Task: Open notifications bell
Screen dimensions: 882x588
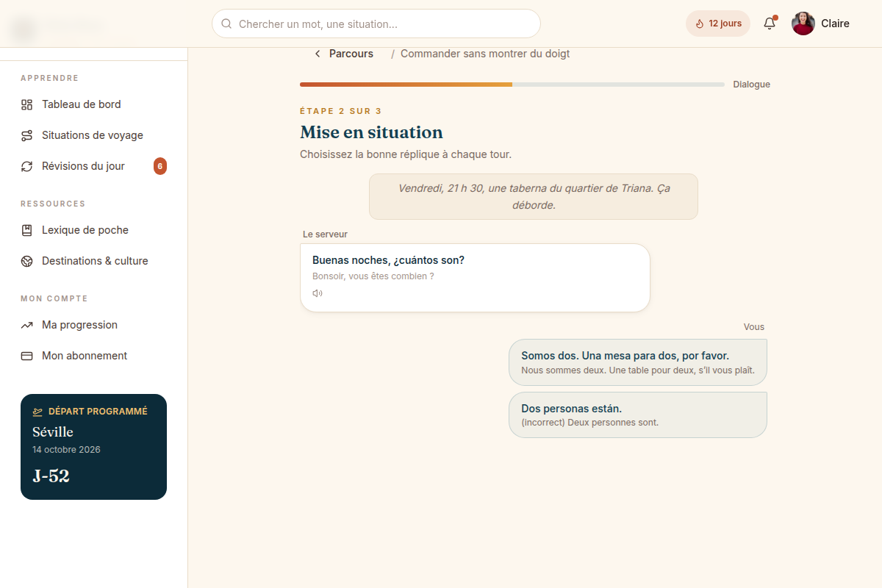Action: pyautogui.click(x=770, y=24)
